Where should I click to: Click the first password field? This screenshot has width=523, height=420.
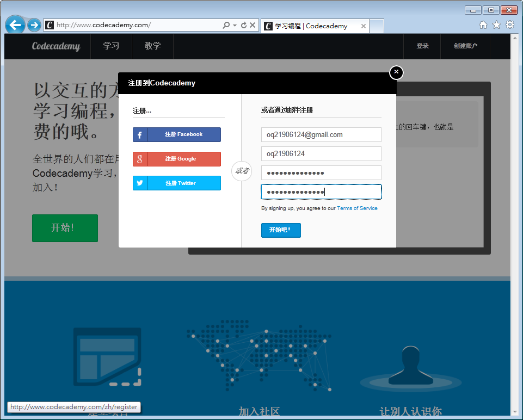321,172
